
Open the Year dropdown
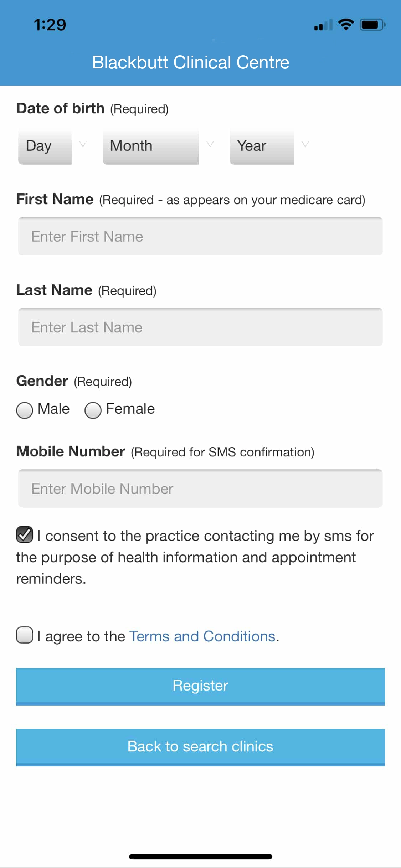point(261,146)
